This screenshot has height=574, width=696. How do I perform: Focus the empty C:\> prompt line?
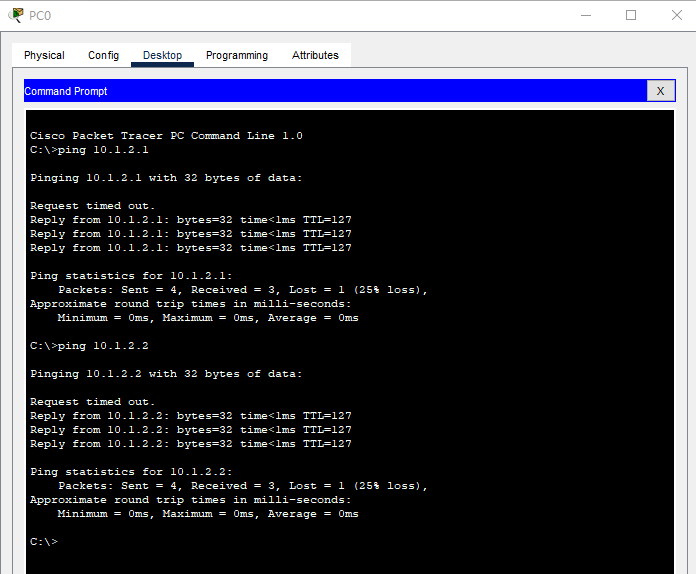click(44, 542)
